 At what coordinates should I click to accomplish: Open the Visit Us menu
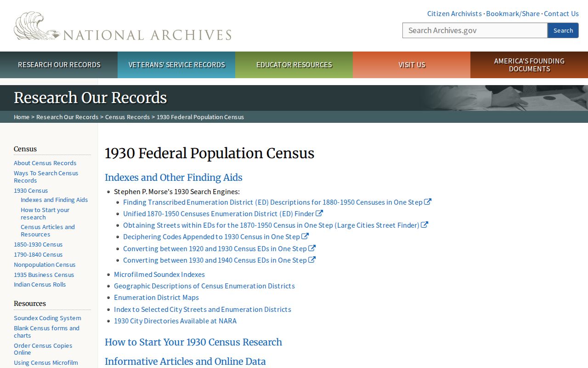[x=412, y=65]
